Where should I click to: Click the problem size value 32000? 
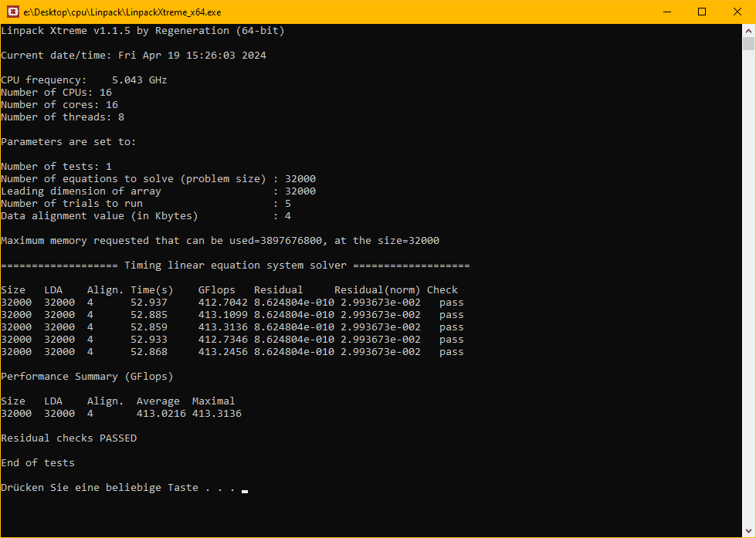click(300, 179)
